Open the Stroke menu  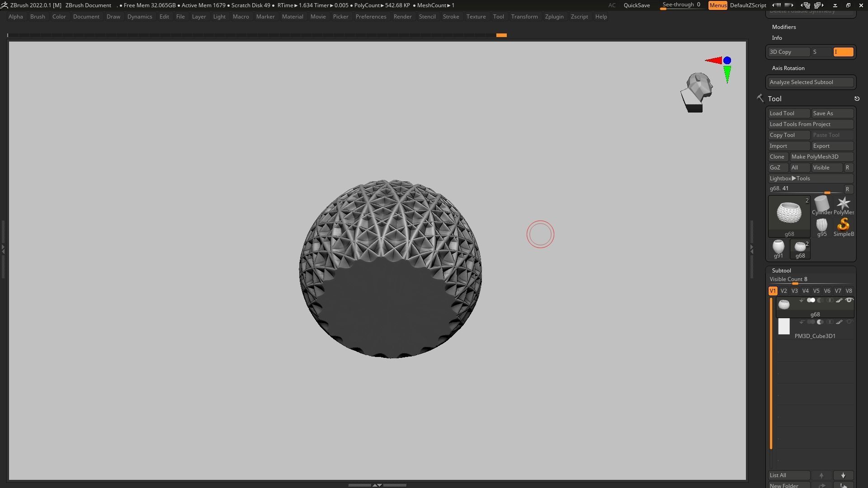[451, 17]
